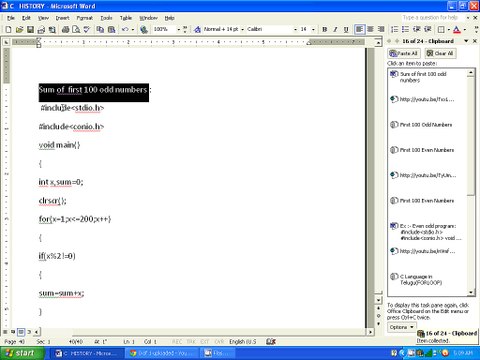This screenshot has width=480, height=360.
Task: Toggle Center alignment button
Action: pos(370,29)
